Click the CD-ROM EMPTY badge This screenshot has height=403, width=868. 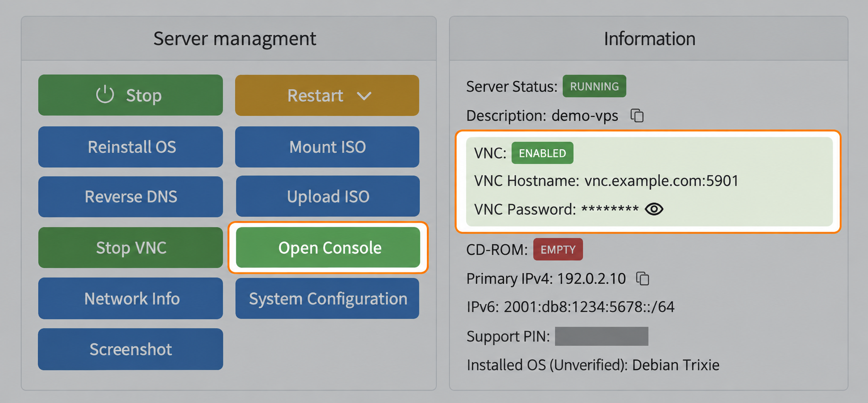pos(558,249)
